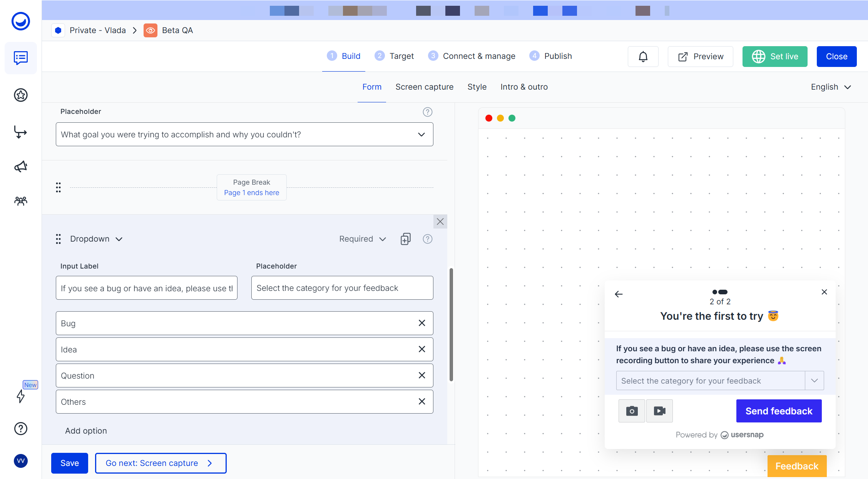
Task: Click the Set live button
Action: pyautogui.click(x=774, y=57)
